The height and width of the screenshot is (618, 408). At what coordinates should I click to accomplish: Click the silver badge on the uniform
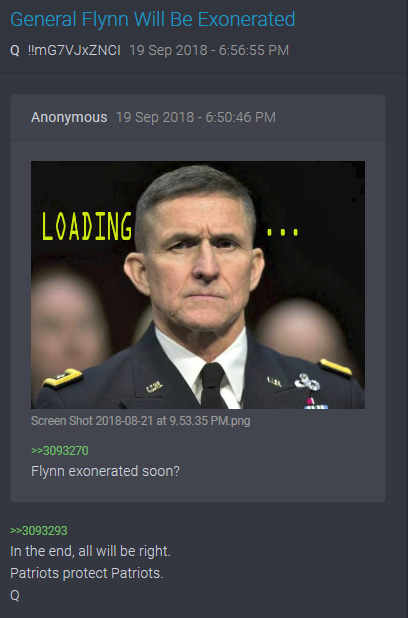[x=307, y=382]
